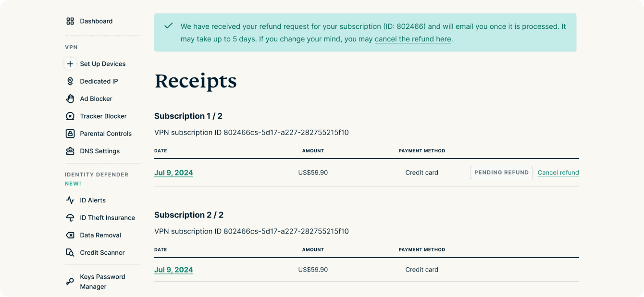Open Jul 9, 2024 receipt in Subscription 2
Screen dimensions: 644x297
pyautogui.click(x=173, y=270)
